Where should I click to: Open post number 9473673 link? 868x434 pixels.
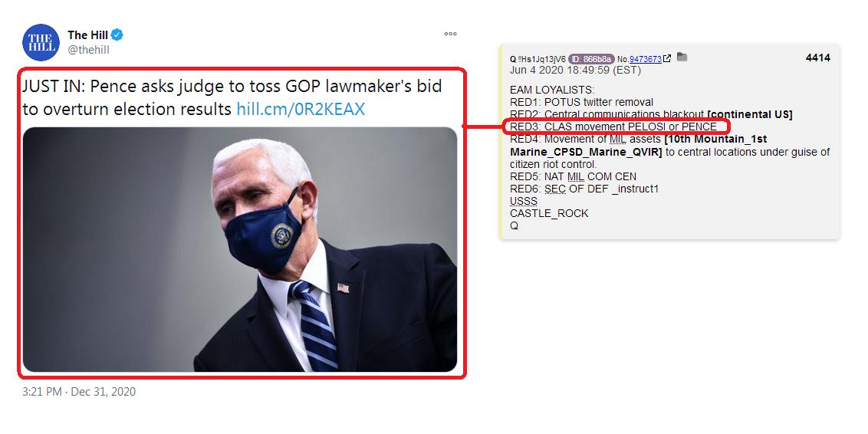coord(646,59)
